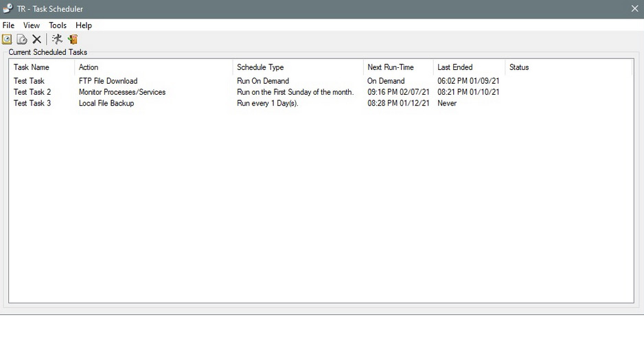The width and height of the screenshot is (644, 359).
Task: Click 'Monitor Processes/Services' action cell
Action: [x=122, y=92]
